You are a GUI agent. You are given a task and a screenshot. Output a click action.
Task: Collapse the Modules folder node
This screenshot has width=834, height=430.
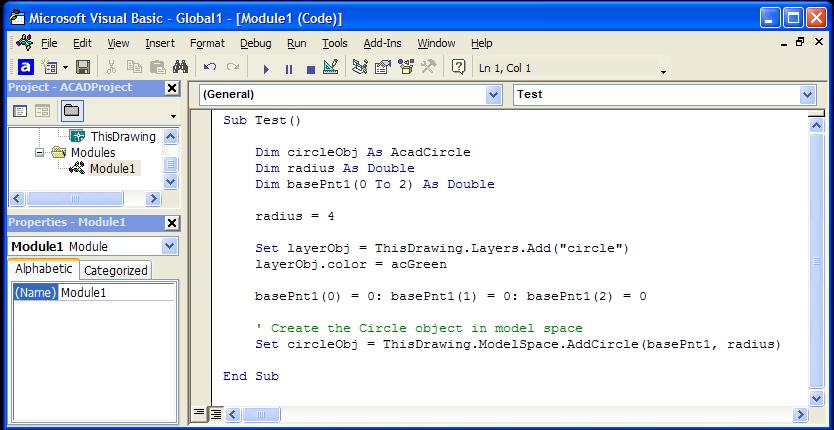pos(39,153)
